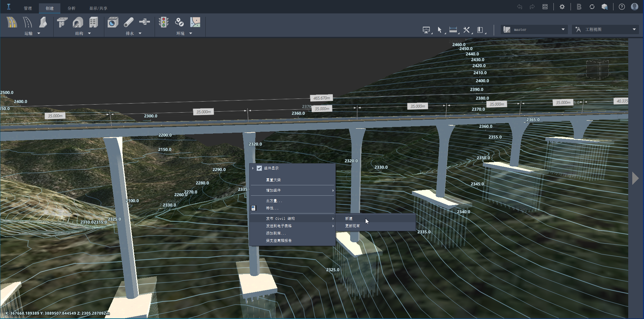Switch to the 显示/共享 tab
Image resolution: width=644 pixels, height=319 pixels.
coord(98,8)
